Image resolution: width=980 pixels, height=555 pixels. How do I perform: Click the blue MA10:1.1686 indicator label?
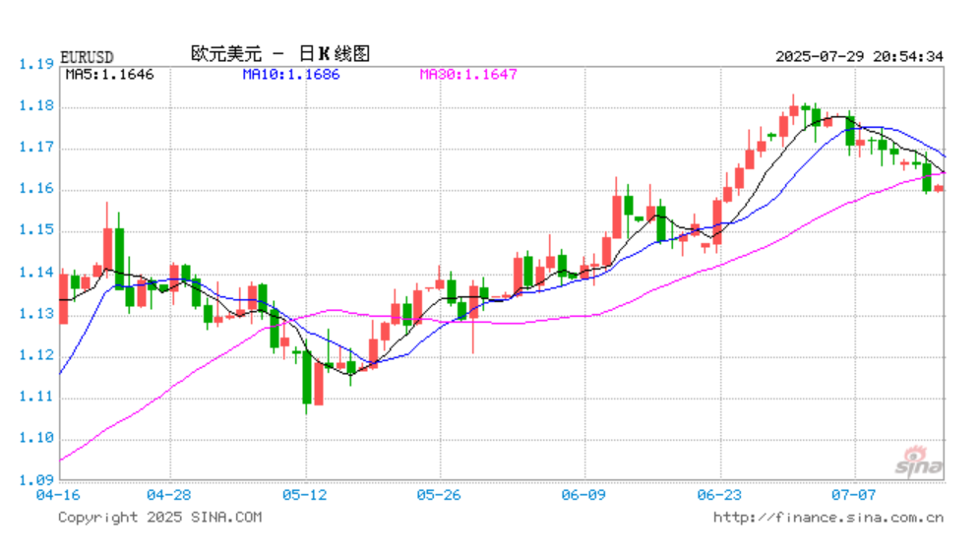(x=290, y=74)
